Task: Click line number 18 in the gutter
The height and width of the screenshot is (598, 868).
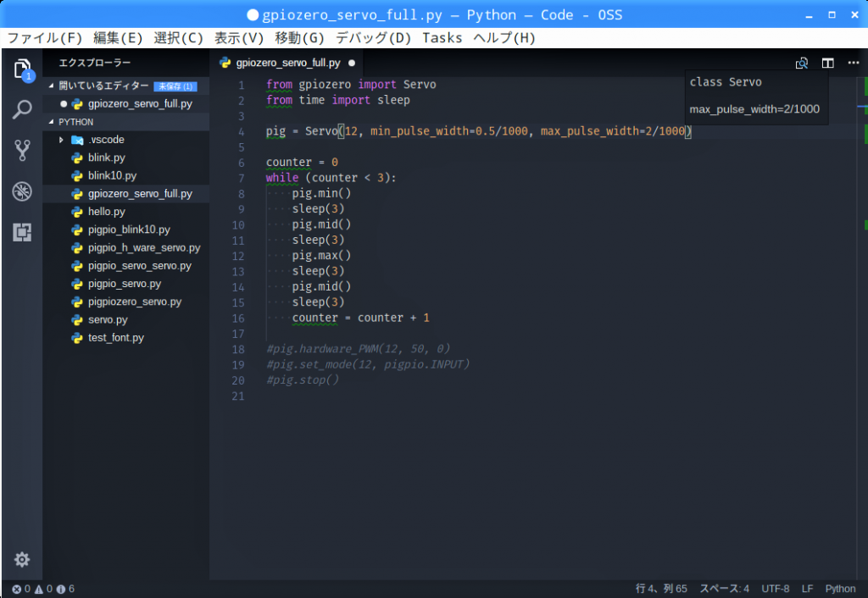Action: (x=238, y=349)
